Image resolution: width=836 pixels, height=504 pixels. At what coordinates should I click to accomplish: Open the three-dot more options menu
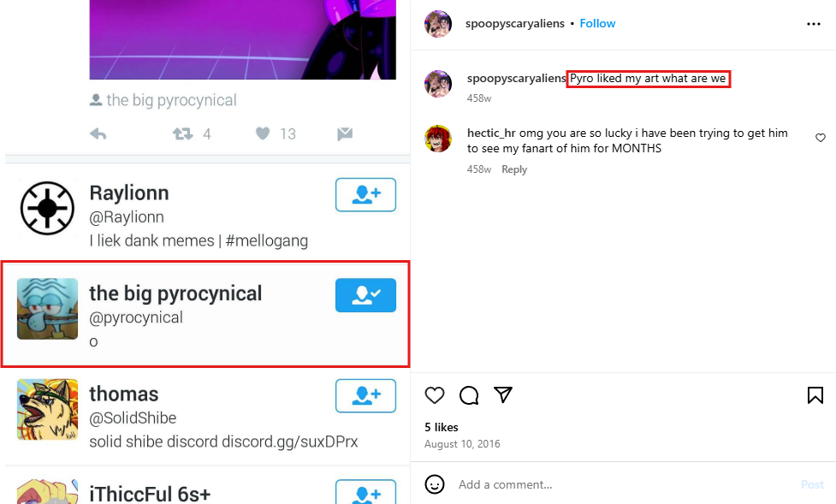click(814, 24)
